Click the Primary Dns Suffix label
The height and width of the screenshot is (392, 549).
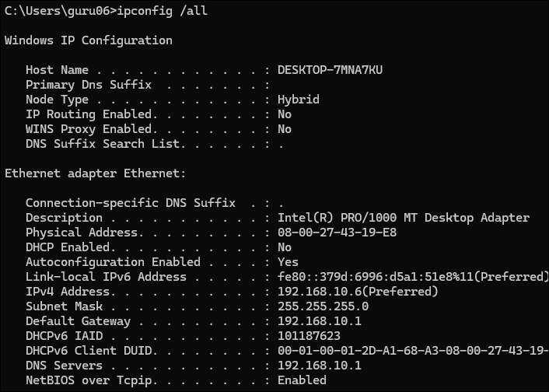(89, 85)
